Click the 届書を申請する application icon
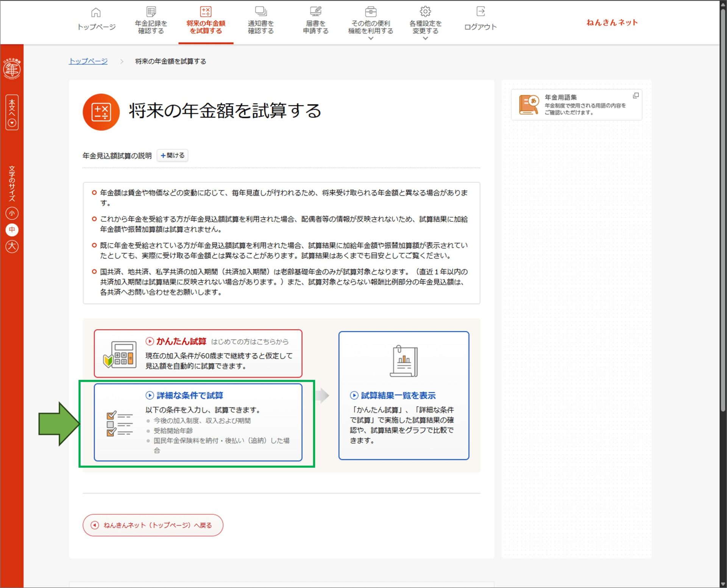 click(315, 12)
